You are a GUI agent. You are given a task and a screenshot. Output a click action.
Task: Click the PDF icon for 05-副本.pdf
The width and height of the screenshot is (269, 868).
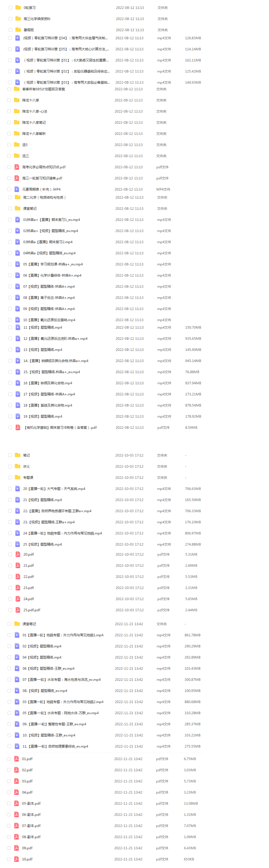(16, 803)
